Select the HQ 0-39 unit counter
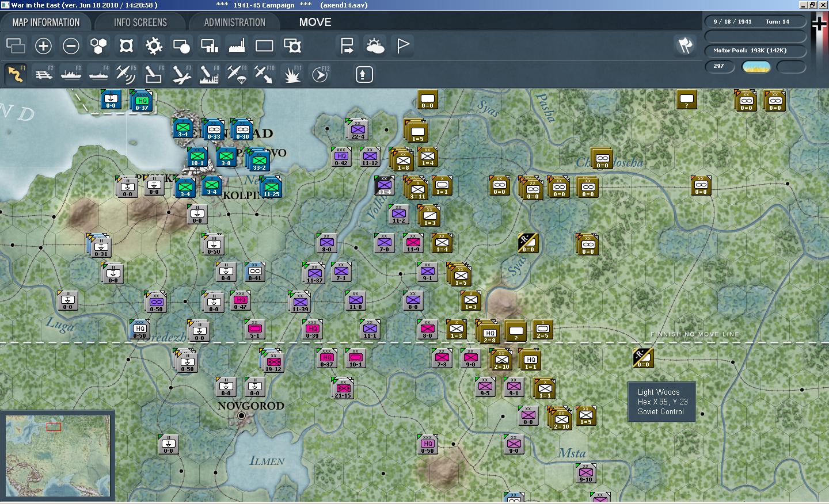 point(313,329)
